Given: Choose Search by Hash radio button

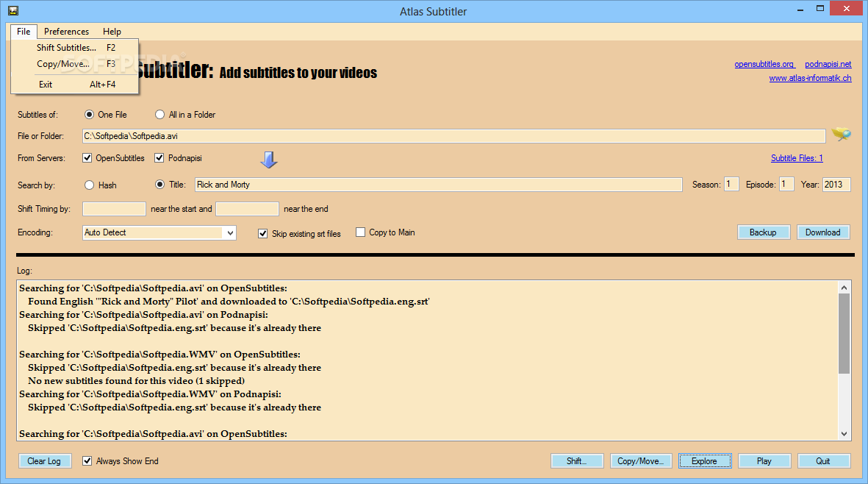Looking at the screenshot, I should (89, 185).
